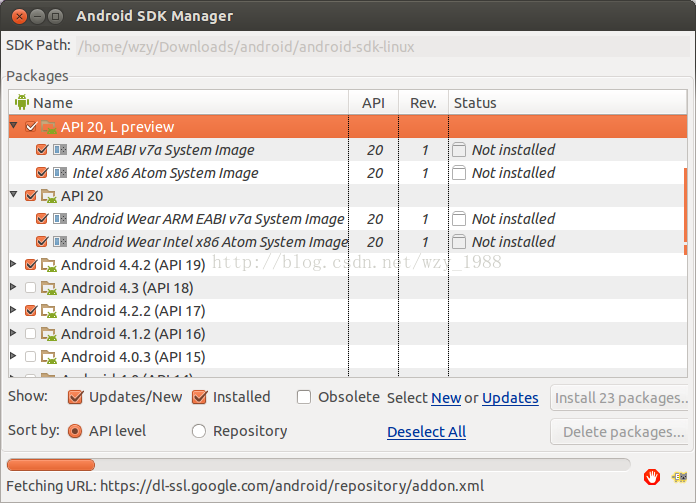Click the folder icon for Android 4.1.2 (API 16)
This screenshot has height=503, width=696.
[49, 334]
